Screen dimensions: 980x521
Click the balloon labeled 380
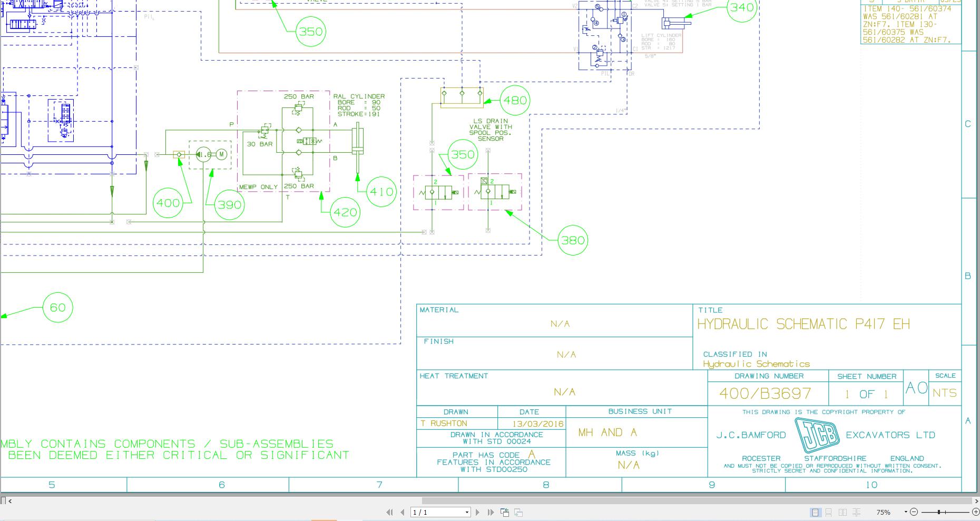coord(573,240)
